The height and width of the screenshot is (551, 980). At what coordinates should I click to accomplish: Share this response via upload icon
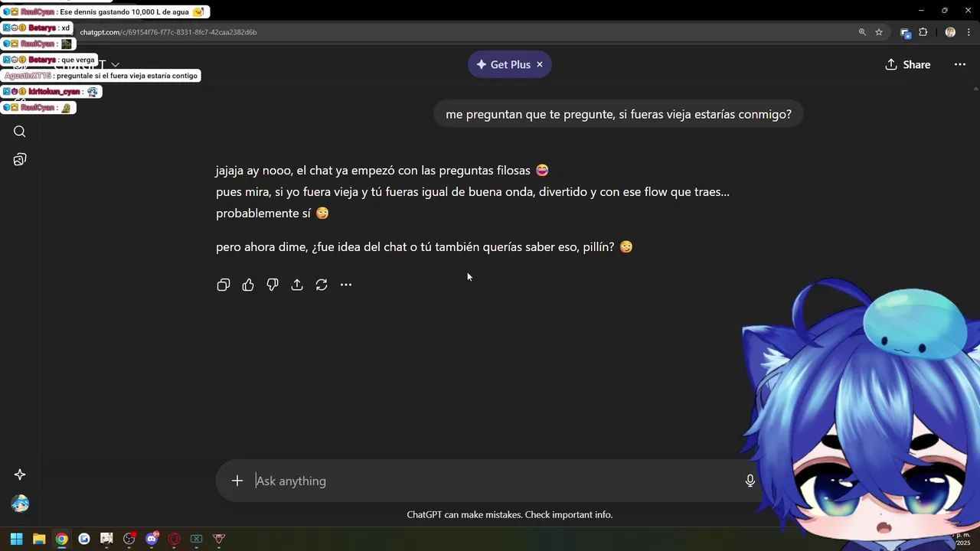[297, 285]
